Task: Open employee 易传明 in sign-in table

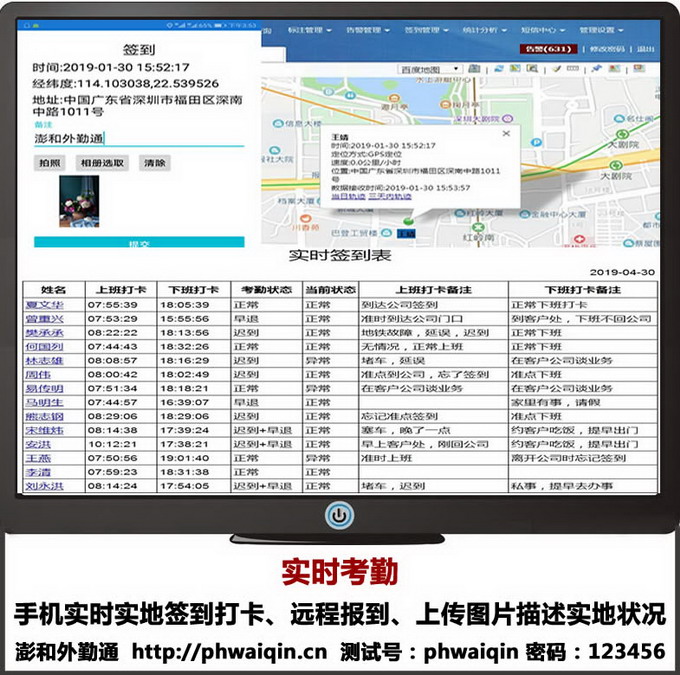Action: [x=44, y=388]
